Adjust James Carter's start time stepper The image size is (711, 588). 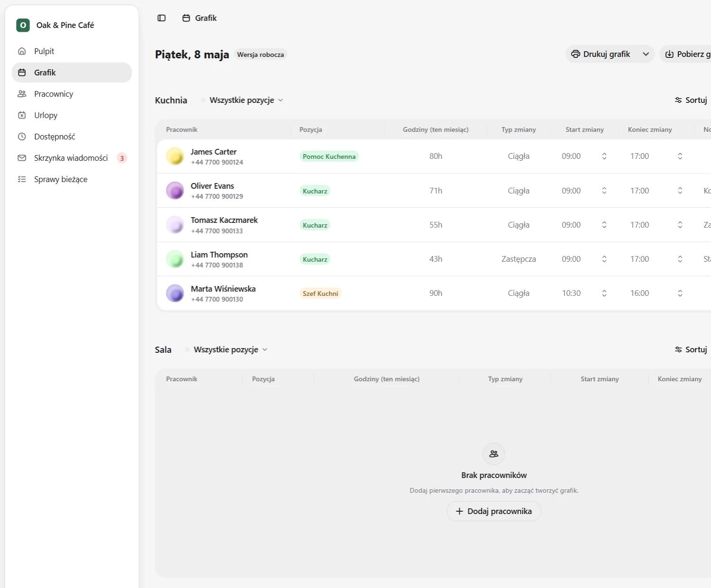(x=604, y=156)
